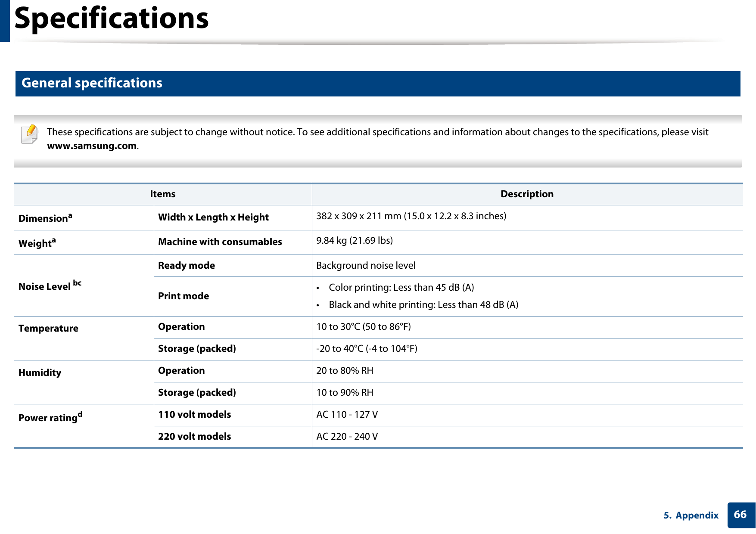Click footnote marker d after Power rating
Screen dimensions: 756x534
tap(81, 414)
